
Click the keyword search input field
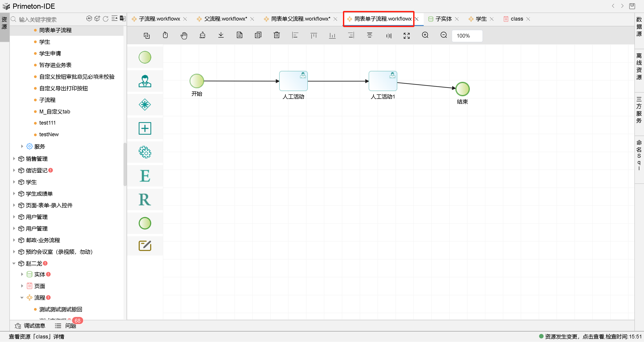[50, 19]
